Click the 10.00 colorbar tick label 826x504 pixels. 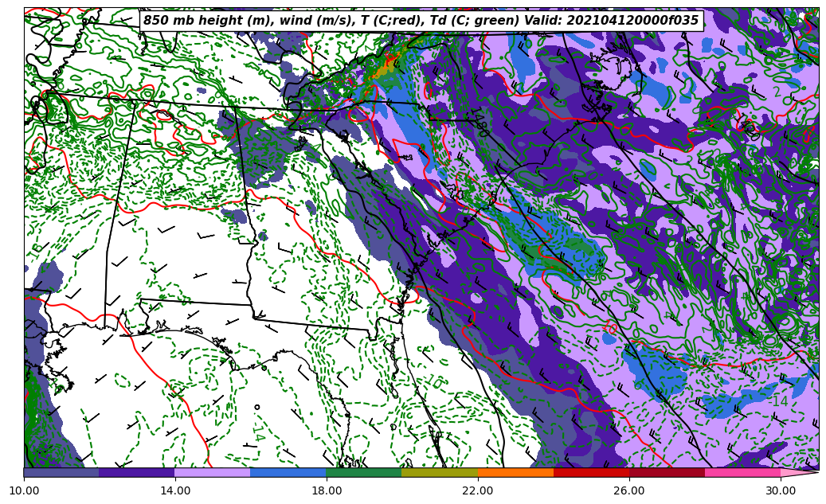click(x=24, y=490)
